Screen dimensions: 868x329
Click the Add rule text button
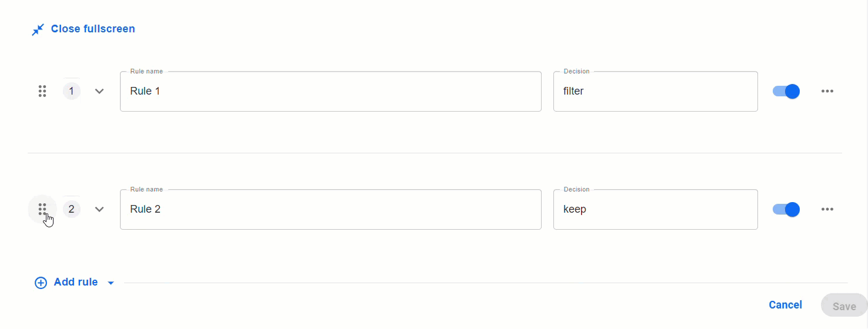[76, 282]
